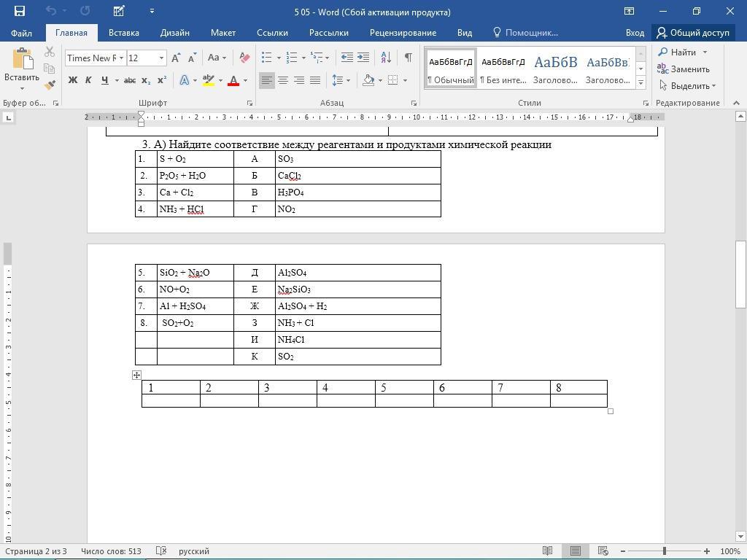
Task: Customize Quick Access Toolbar dropdown
Action: [x=152, y=11]
